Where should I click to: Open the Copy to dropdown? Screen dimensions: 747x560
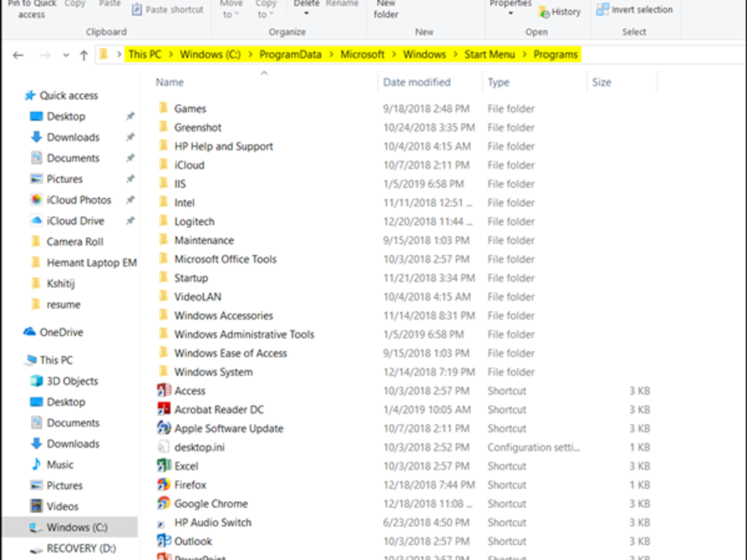pyautogui.click(x=266, y=10)
